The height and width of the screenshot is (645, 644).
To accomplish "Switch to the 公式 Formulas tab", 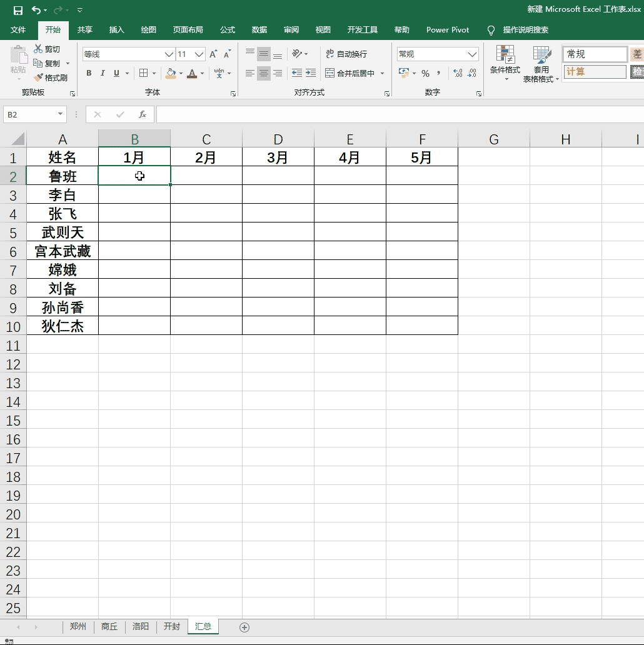I will [228, 29].
